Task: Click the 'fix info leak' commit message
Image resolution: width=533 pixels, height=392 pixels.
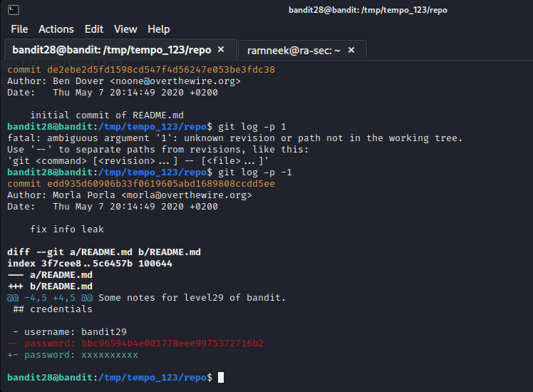Action: pos(67,229)
